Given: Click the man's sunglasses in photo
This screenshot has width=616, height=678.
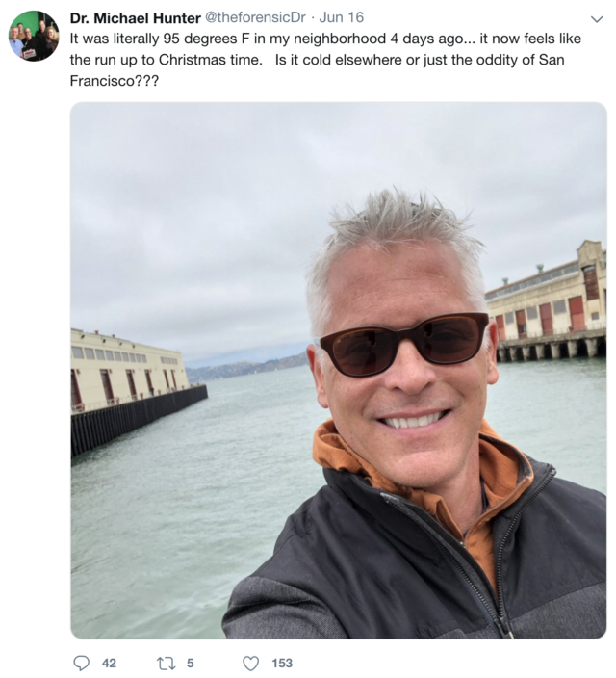Looking at the screenshot, I should pos(404,344).
